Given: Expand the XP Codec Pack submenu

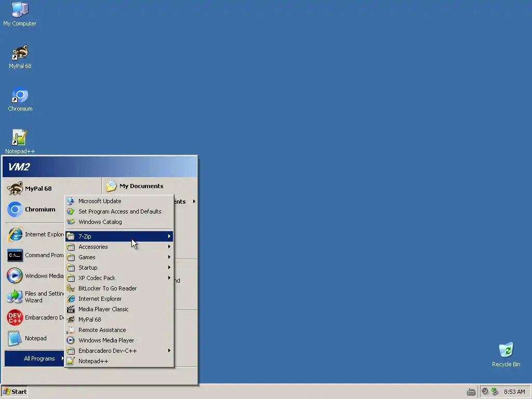Looking at the screenshot, I should 119,278.
